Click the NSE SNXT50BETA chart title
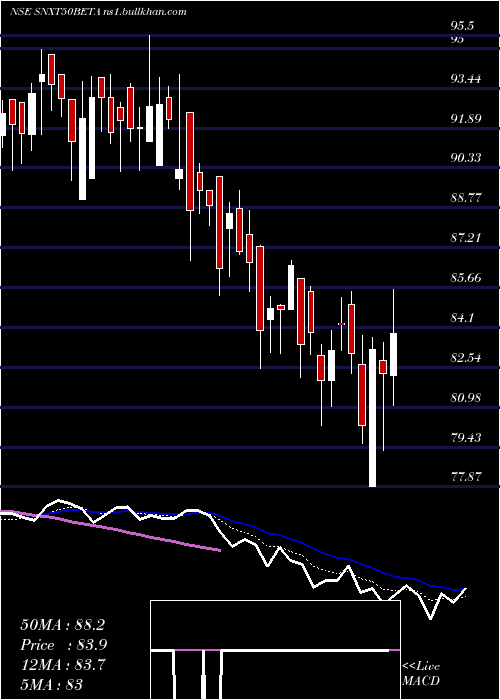Image resolution: width=500 pixels, height=700 pixels. [98, 12]
